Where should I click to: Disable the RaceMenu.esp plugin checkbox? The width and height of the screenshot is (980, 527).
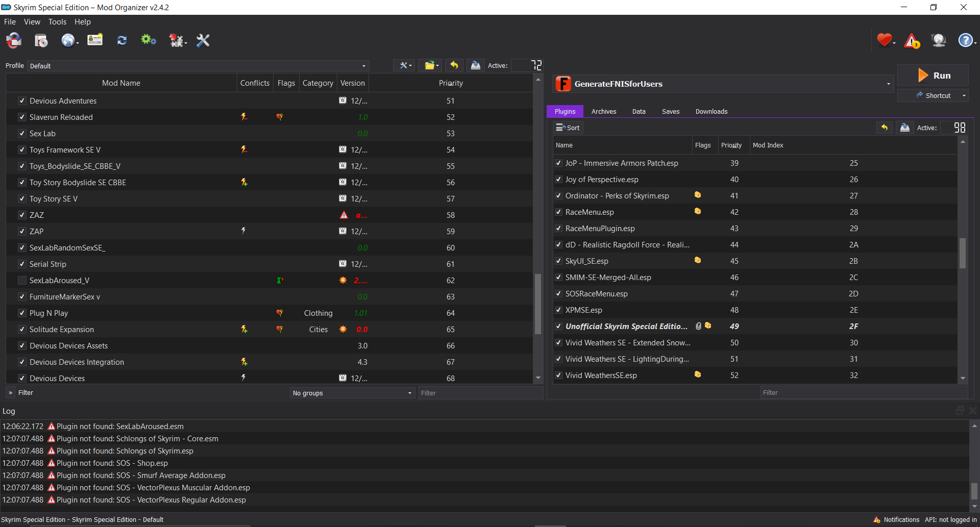tap(558, 212)
